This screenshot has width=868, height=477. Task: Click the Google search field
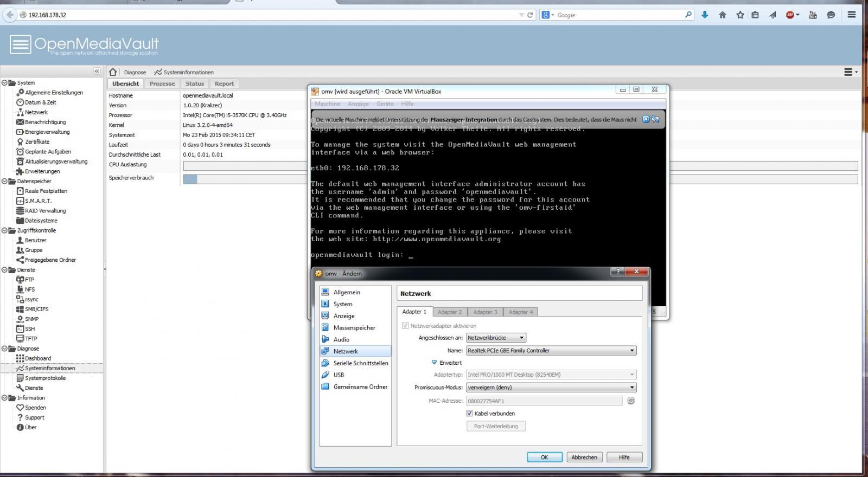[617, 15]
